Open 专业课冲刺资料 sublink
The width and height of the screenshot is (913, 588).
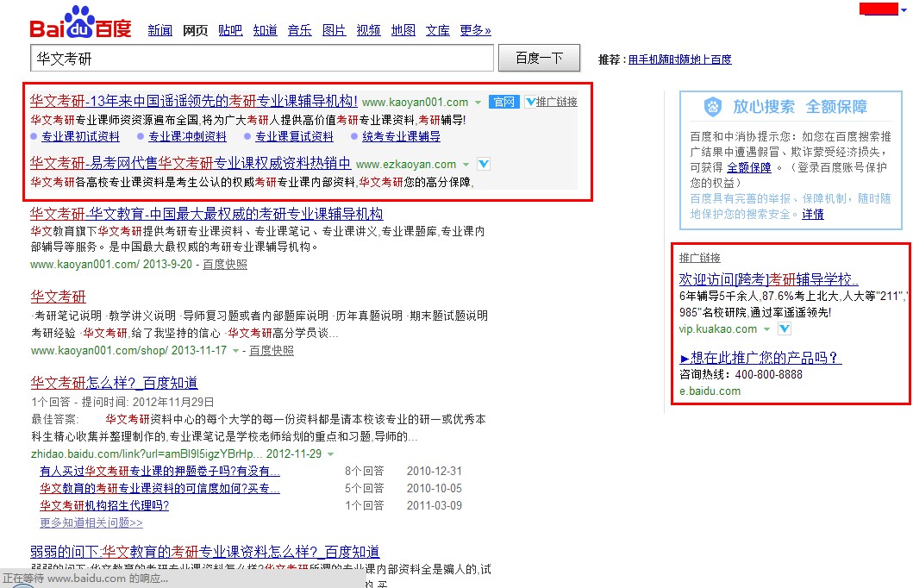tap(187, 137)
